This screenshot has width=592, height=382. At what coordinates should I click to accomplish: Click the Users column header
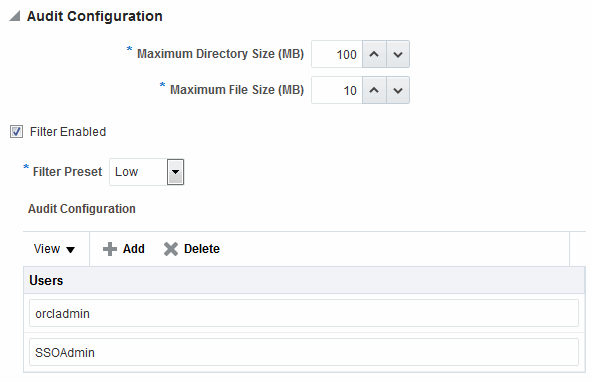click(x=304, y=280)
